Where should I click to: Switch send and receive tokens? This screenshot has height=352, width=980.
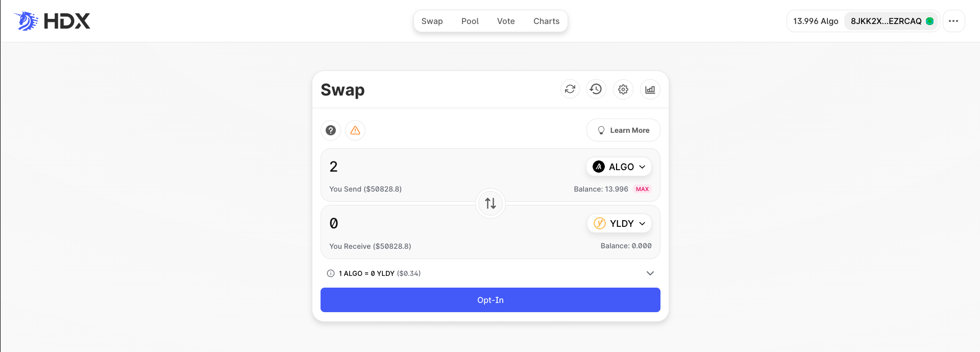(x=491, y=203)
